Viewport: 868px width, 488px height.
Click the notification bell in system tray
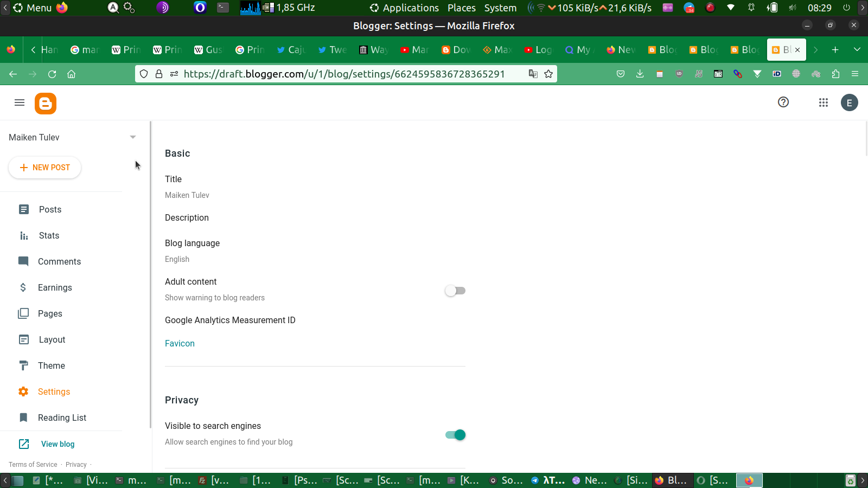(751, 8)
